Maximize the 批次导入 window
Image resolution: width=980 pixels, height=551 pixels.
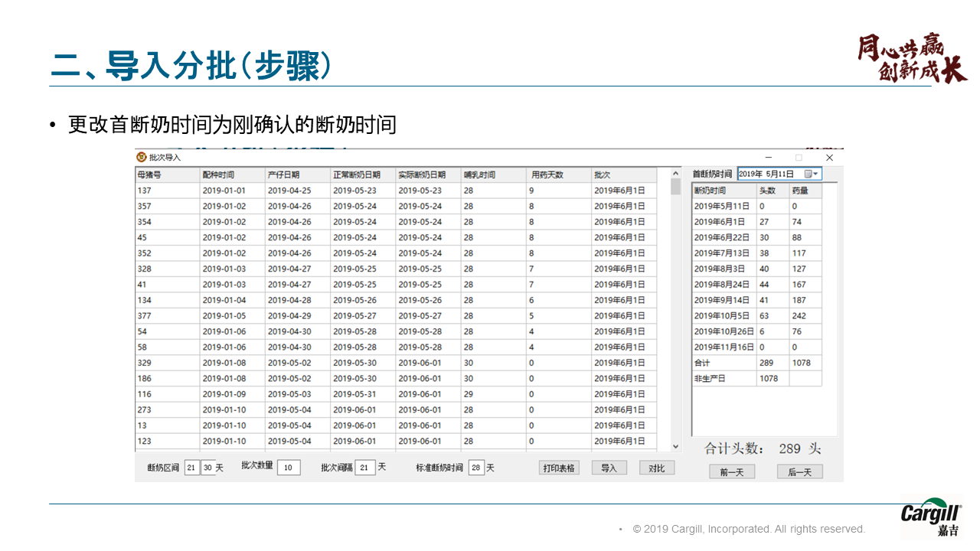pos(799,158)
